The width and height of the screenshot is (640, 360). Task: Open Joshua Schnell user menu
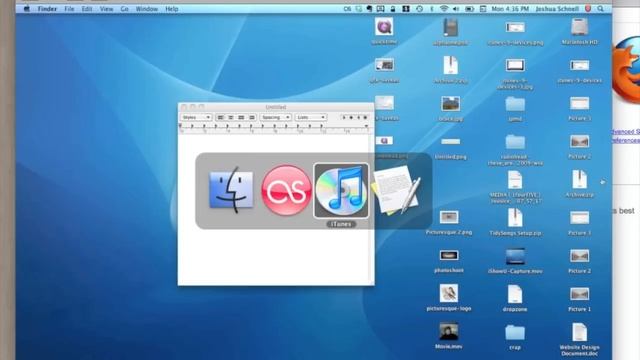pyautogui.click(x=557, y=9)
